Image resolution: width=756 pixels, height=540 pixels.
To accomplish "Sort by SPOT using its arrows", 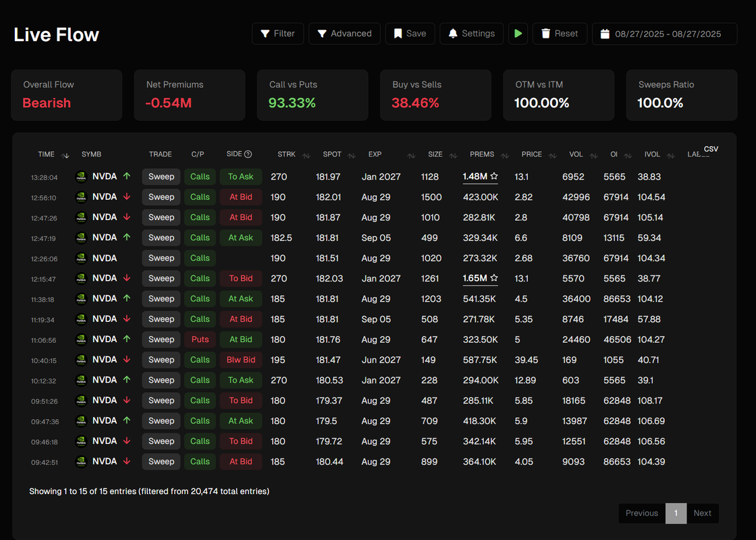I will (x=352, y=155).
